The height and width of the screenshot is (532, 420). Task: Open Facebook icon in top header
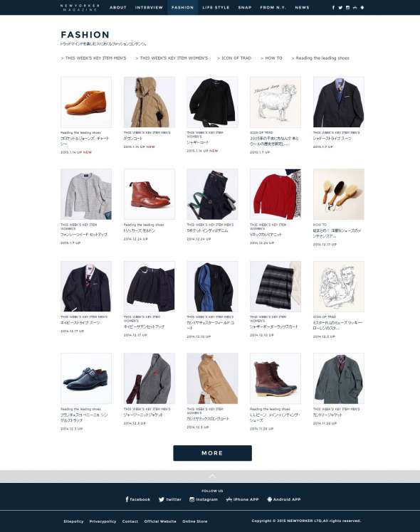point(333,7)
